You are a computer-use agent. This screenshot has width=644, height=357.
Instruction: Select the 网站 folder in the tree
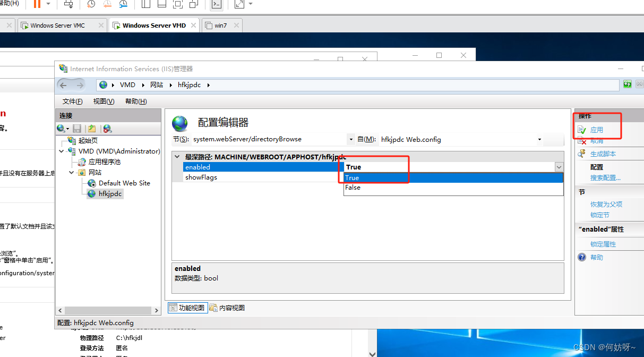tap(95, 173)
